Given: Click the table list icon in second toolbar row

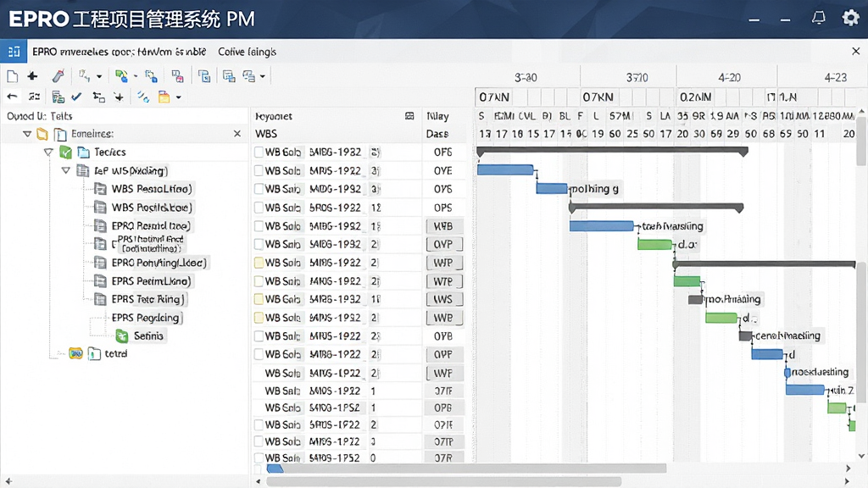Looking at the screenshot, I should point(58,97).
